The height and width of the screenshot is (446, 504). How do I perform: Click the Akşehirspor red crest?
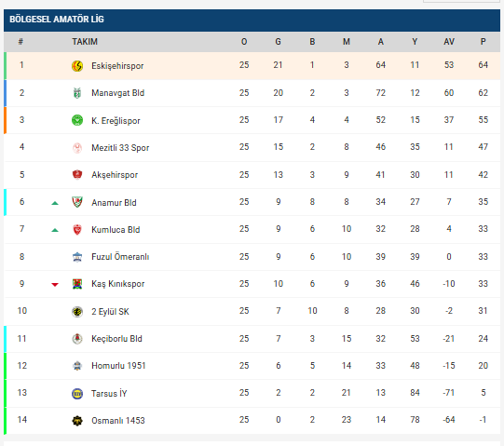pos(77,174)
